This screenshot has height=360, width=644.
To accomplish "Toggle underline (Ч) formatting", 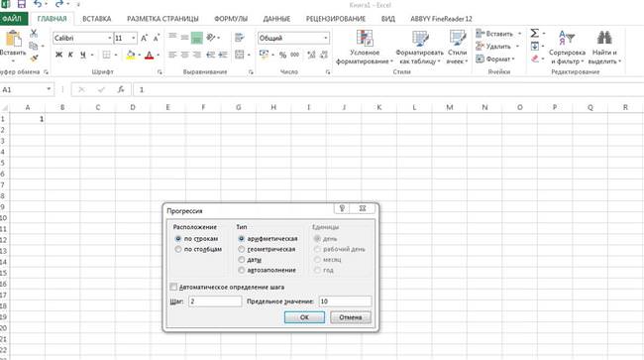I will 83,55.
